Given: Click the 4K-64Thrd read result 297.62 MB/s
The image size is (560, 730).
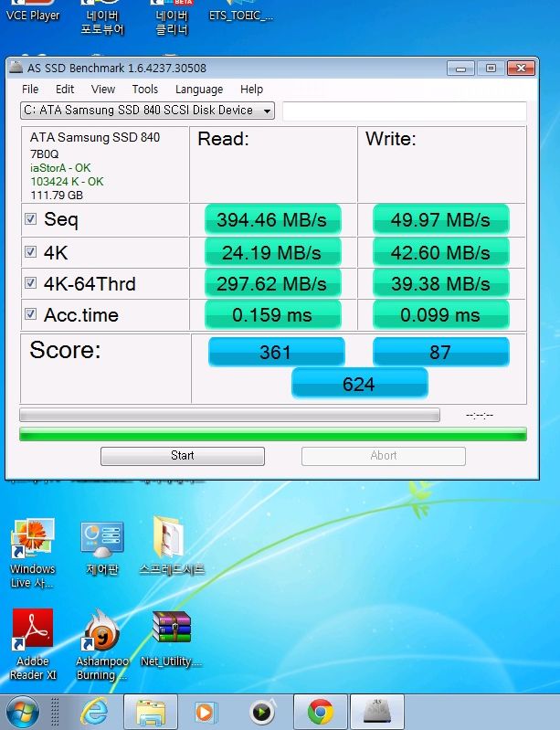Looking at the screenshot, I should tap(273, 283).
